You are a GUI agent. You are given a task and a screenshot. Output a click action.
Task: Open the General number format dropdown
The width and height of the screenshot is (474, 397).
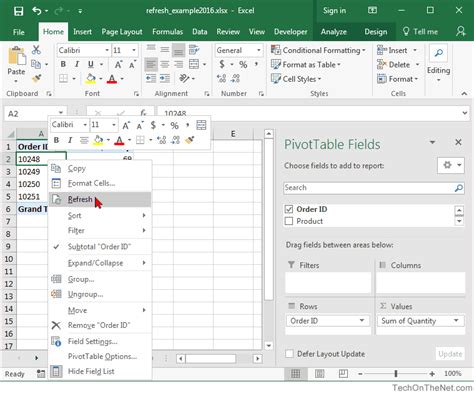click(258, 50)
